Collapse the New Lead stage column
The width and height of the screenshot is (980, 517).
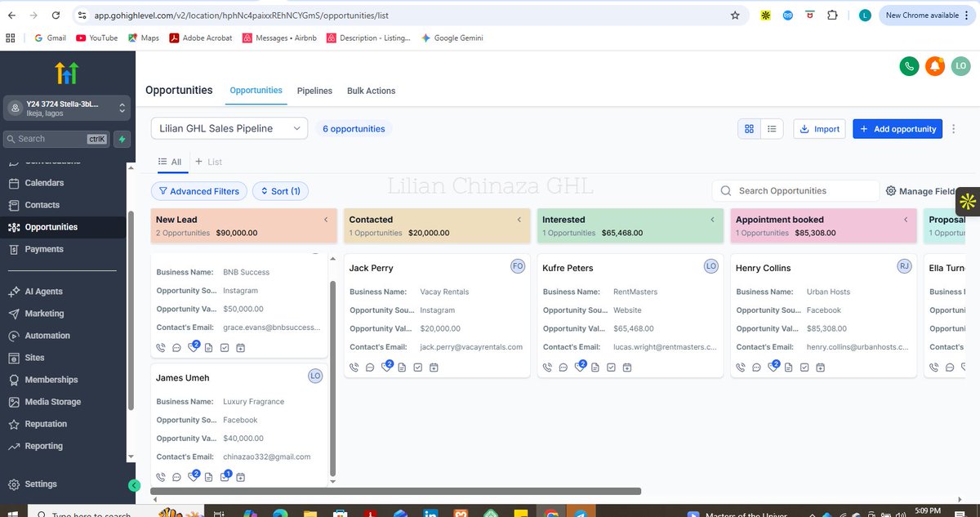tap(326, 220)
